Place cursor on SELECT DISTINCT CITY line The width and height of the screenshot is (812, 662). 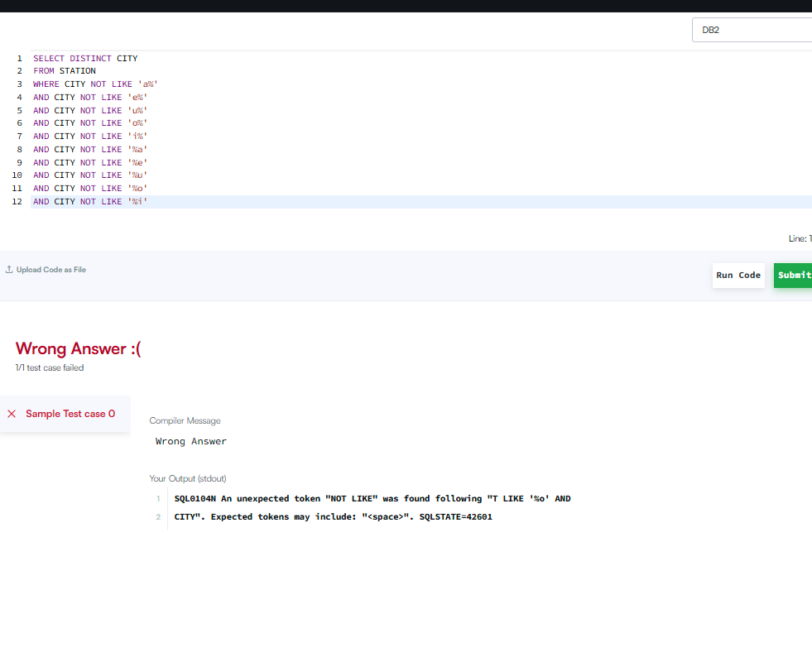point(85,59)
